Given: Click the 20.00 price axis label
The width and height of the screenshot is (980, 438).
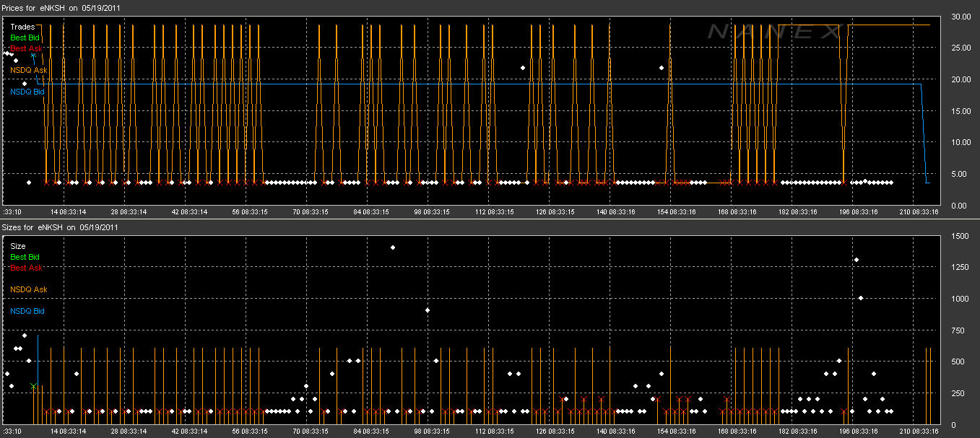Looking at the screenshot, I should (961, 79).
